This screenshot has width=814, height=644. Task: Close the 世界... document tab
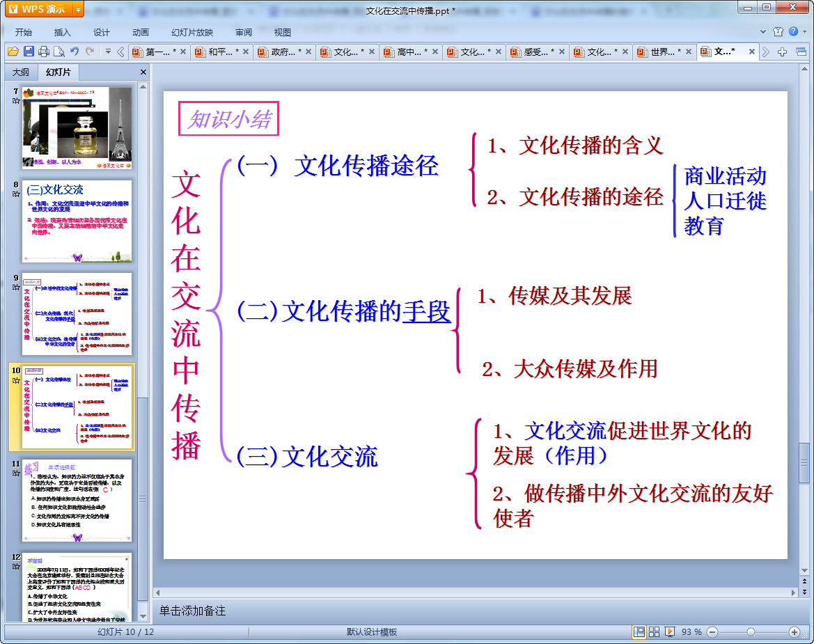pyautogui.click(x=689, y=52)
